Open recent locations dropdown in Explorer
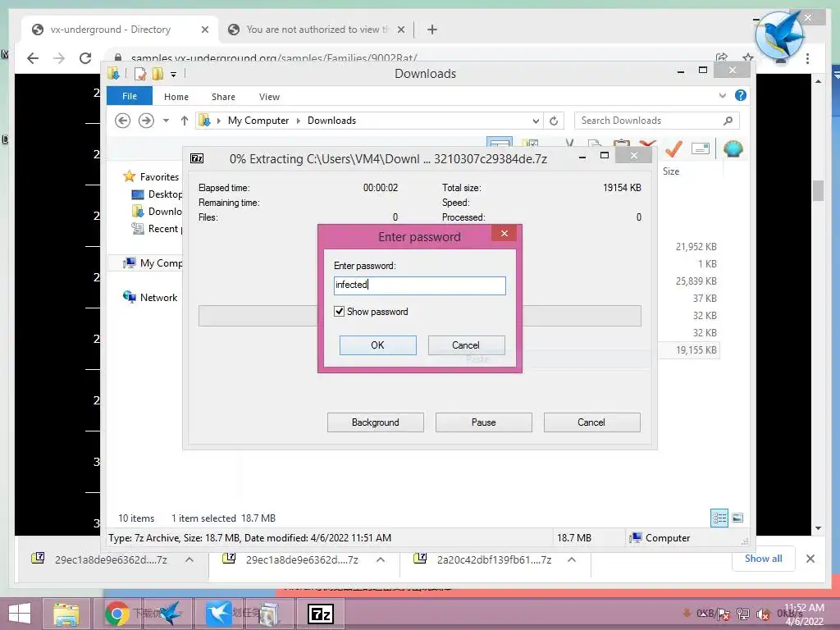The width and height of the screenshot is (840, 630). coord(166,121)
